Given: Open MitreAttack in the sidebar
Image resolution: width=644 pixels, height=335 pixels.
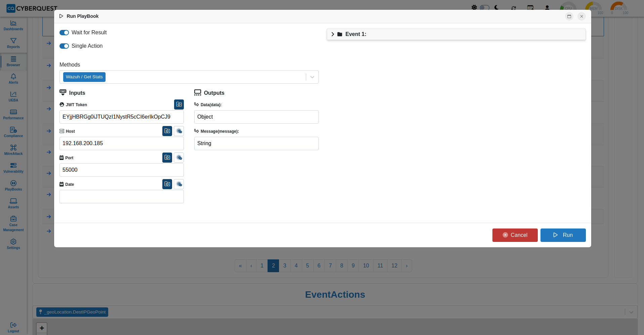Looking at the screenshot, I should (13, 150).
